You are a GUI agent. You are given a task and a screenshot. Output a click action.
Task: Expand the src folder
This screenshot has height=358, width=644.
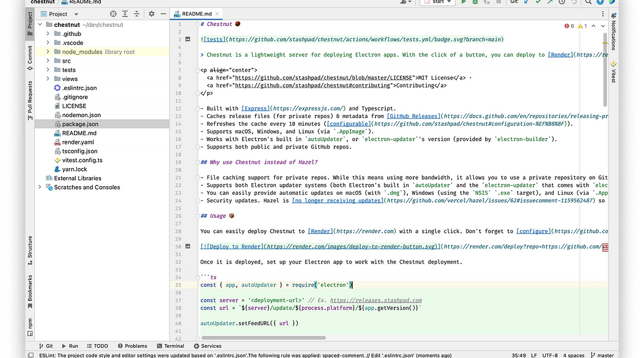(x=47, y=61)
